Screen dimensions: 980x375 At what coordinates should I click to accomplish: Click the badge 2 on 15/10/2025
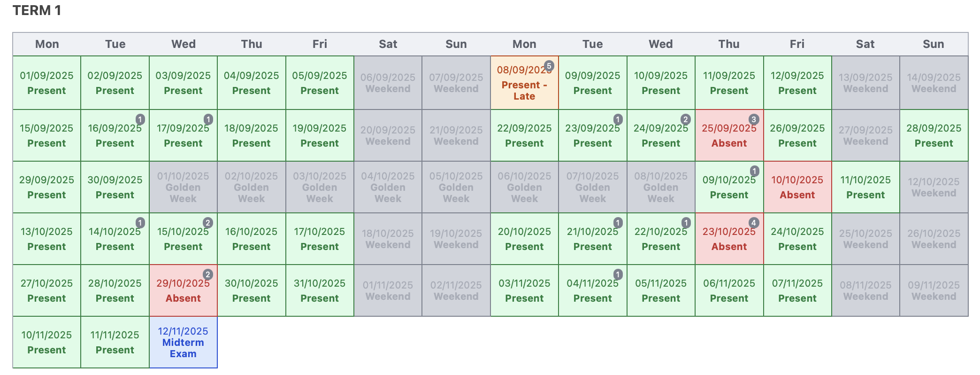(207, 223)
